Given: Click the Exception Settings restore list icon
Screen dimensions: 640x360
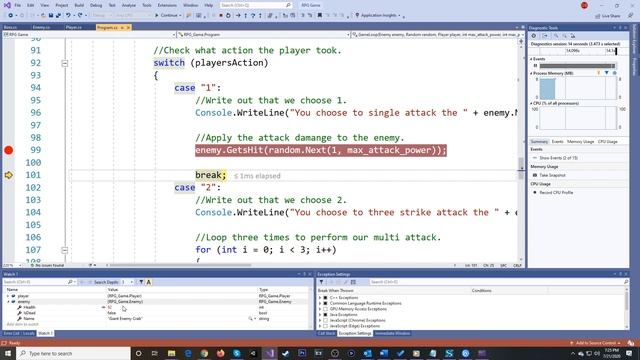Looking at the screenshot, I should pos(353,282).
